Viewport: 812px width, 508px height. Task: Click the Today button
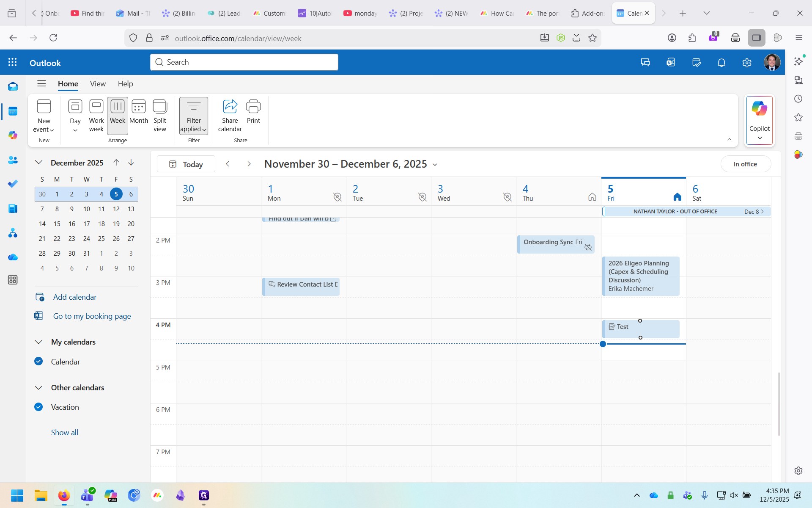click(x=186, y=164)
